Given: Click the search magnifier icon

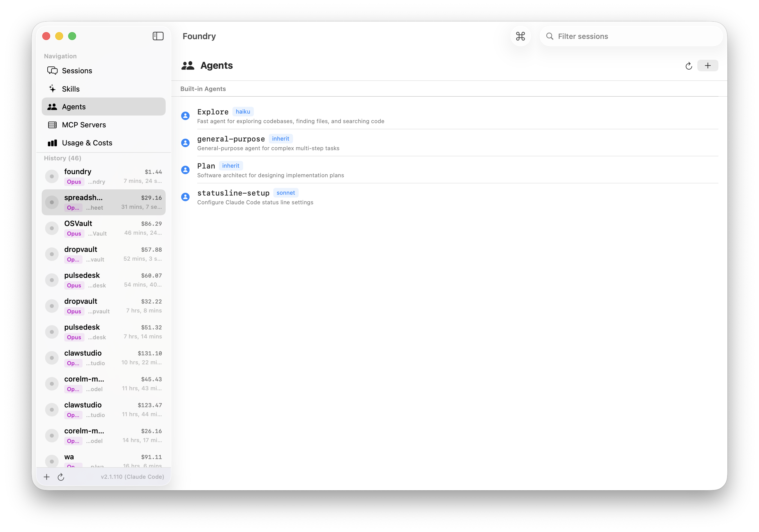Looking at the screenshot, I should (x=549, y=36).
